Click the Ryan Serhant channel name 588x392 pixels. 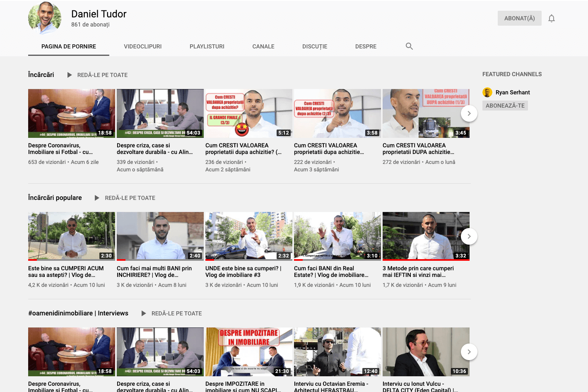coord(513,92)
